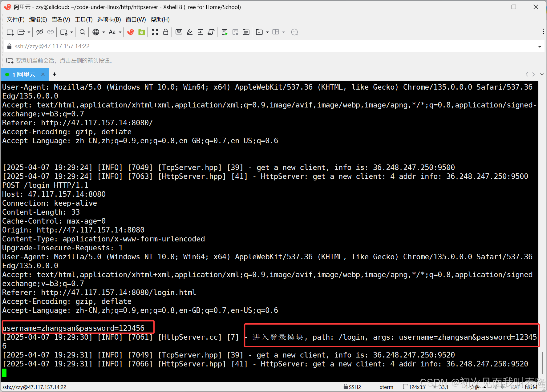Toggle full screen mode icon
This screenshot has height=392, width=547.
(x=155, y=32)
